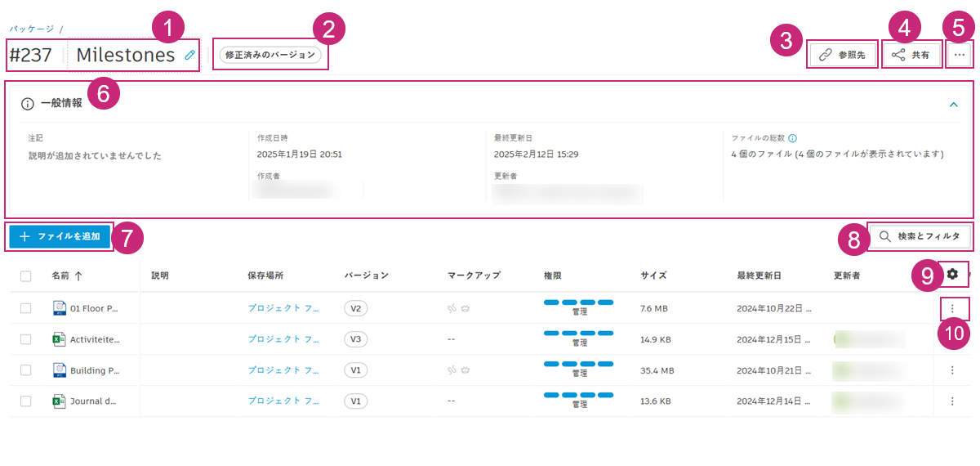Open version V3 badge of Activiteite...
Screen dimensions: 980x466
pos(355,339)
